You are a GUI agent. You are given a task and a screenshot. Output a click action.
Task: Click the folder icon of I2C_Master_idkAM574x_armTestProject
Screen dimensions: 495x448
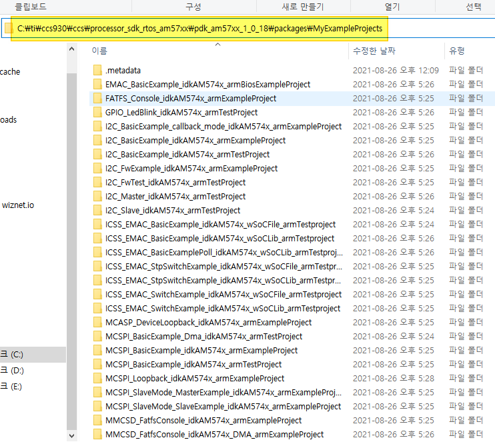point(97,196)
